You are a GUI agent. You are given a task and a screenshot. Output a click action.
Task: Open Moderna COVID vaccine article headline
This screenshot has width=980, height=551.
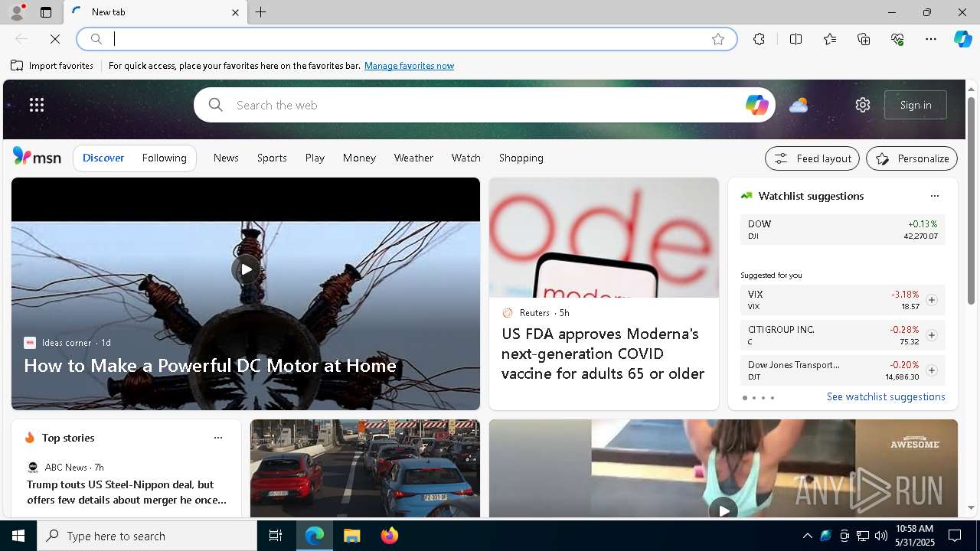[603, 354]
